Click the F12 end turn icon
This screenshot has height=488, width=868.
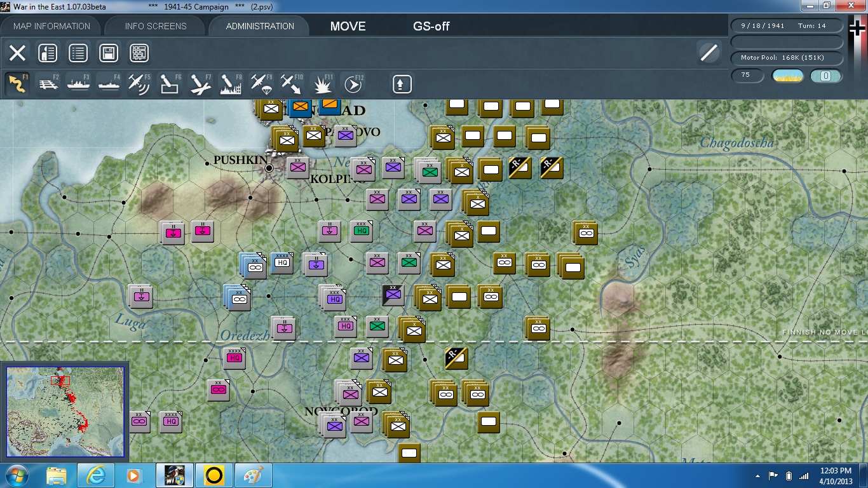353,84
